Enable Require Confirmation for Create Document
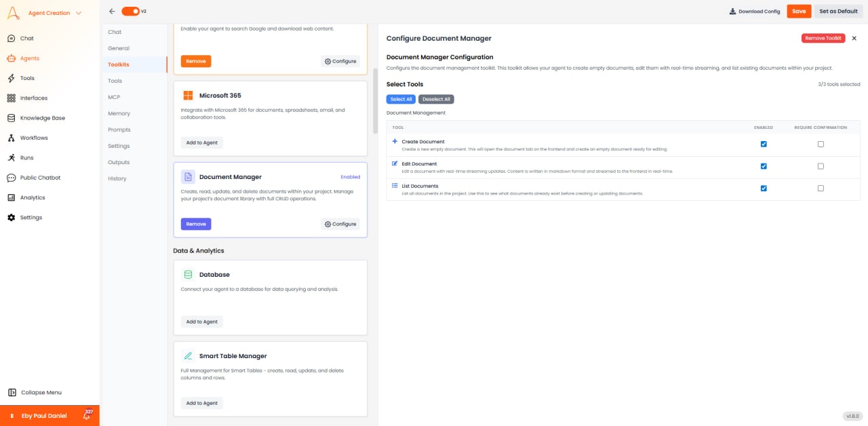This screenshot has width=868, height=426. 821,144
